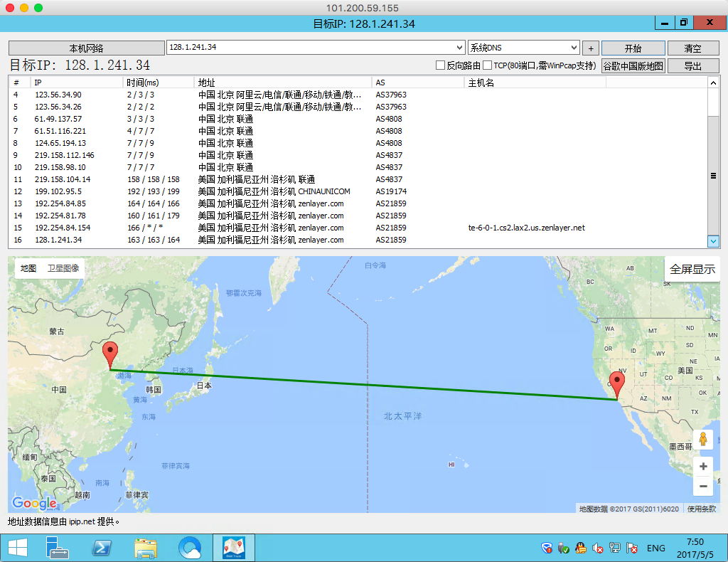Viewport: 728px width, 562px height.
Task: Zoom in on the map
Action: pos(702,467)
